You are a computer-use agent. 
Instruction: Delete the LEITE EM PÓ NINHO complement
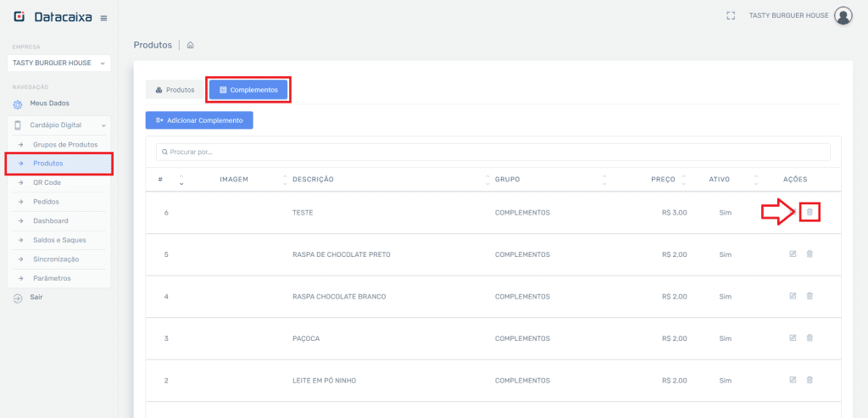pyautogui.click(x=810, y=380)
